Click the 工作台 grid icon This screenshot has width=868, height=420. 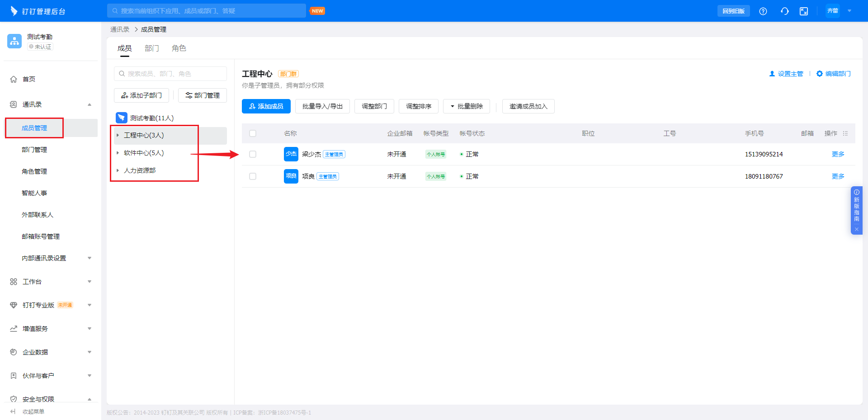(14, 282)
